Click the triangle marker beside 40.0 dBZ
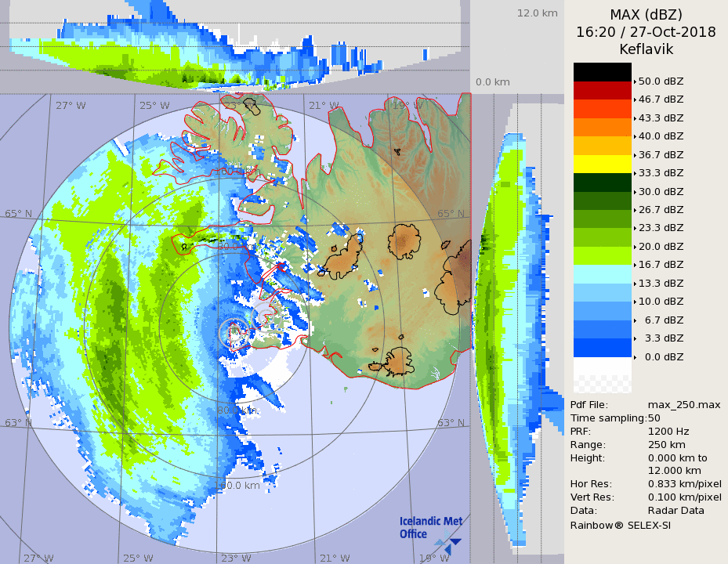The width and height of the screenshot is (728, 564). pos(635,136)
